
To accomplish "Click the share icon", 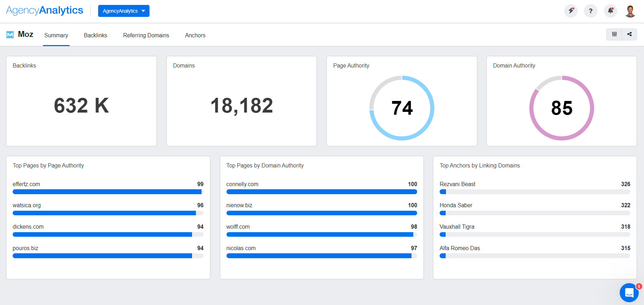I will click(629, 34).
